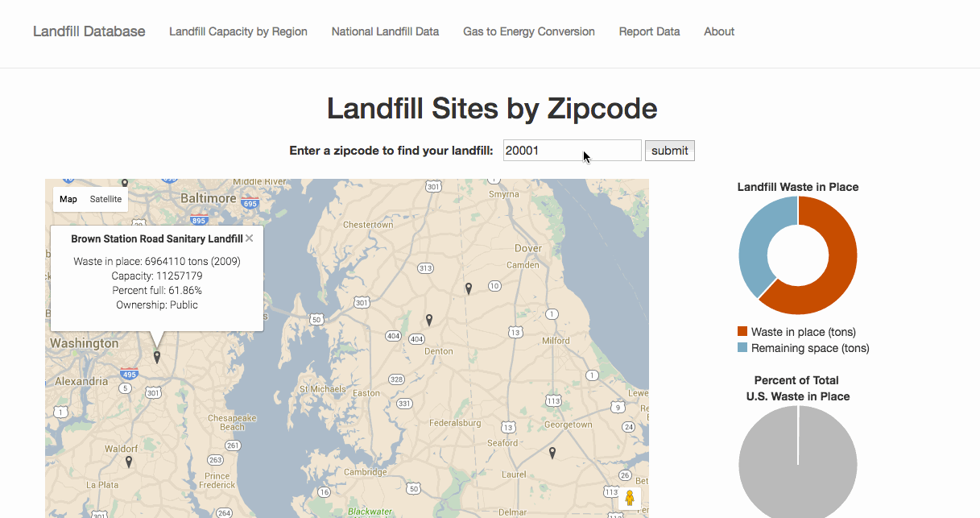Toggle the Waste in place legend swatch
Screen dimensions: 980x518
tap(742, 332)
